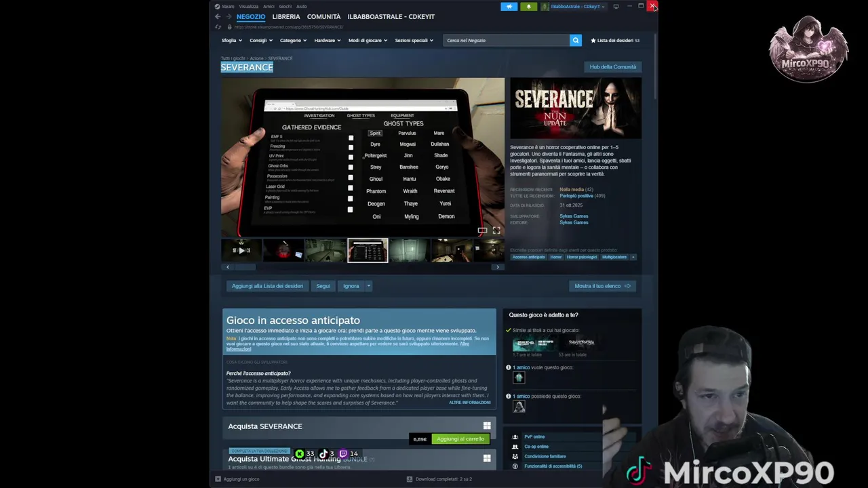Screen dimensions: 868x488
Task: Click the Windows icon beside Acquista SEVERANCE
Action: [x=487, y=426]
